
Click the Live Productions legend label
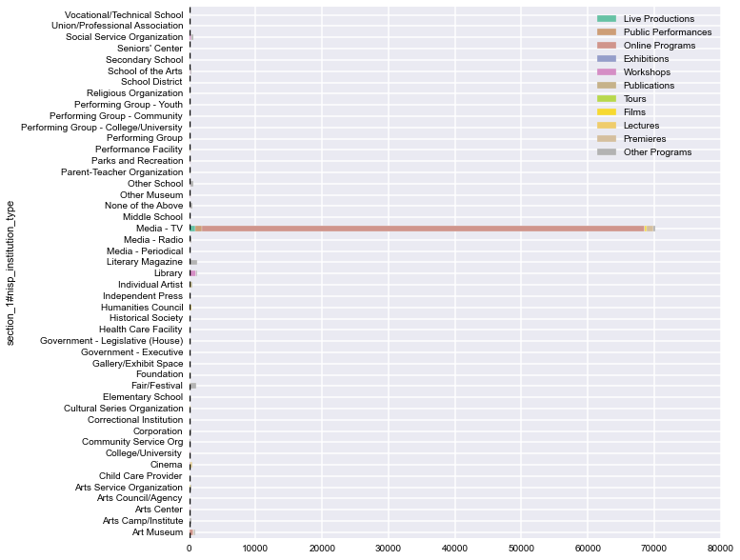click(659, 19)
